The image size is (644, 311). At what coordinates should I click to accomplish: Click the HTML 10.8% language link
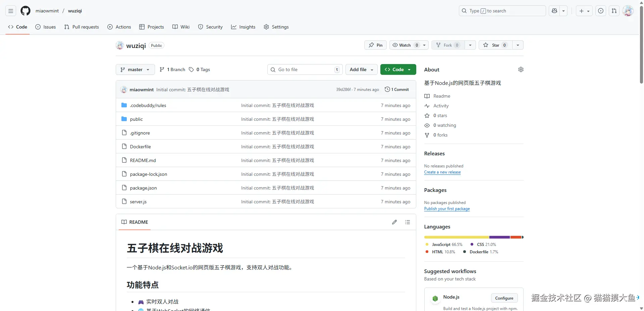pyautogui.click(x=440, y=252)
